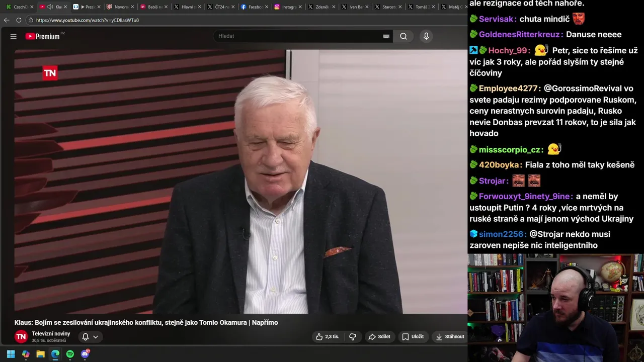Click the username Forwouxyt_9inety_9ine in chat
Screen dimensions: 644x362
point(525,197)
